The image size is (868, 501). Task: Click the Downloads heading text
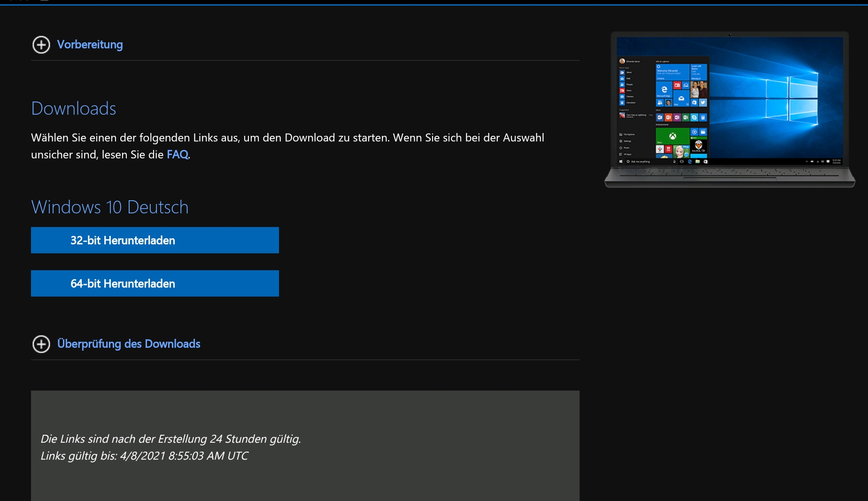tap(74, 109)
